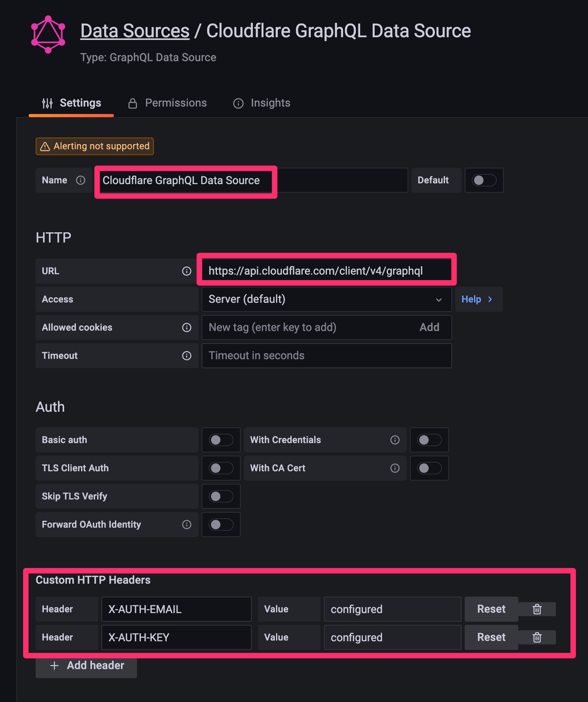Click the Add header button
This screenshot has height=702, width=588.
(87, 666)
